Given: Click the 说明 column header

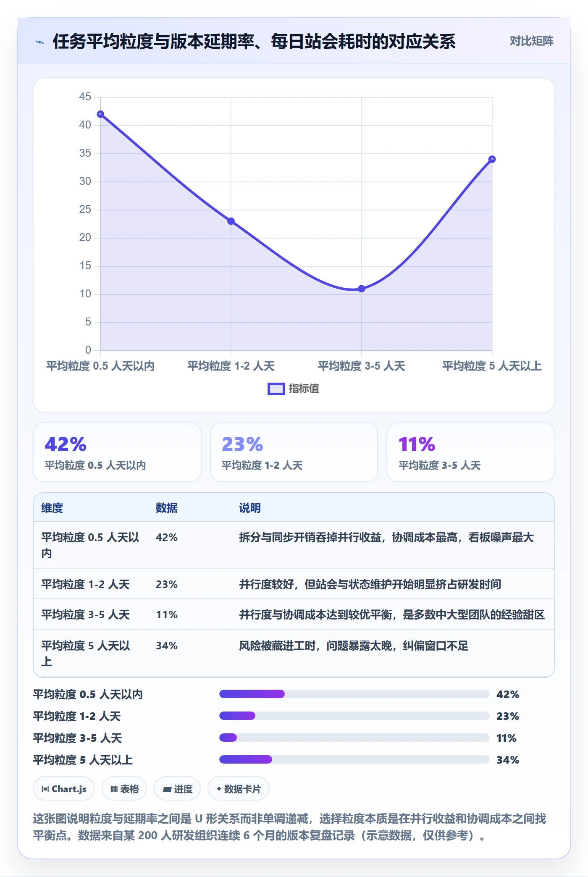Looking at the screenshot, I should [250, 508].
